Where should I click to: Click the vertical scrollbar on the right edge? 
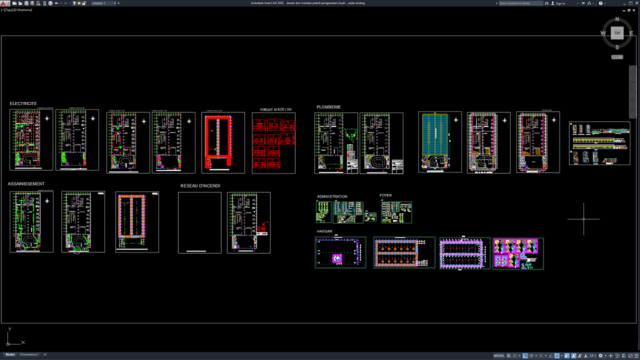[632, 92]
